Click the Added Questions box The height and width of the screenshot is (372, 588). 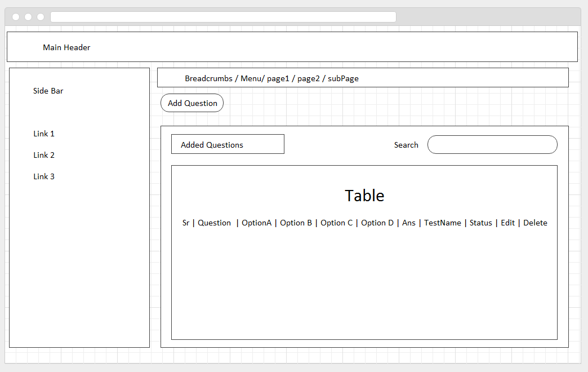click(228, 144)
